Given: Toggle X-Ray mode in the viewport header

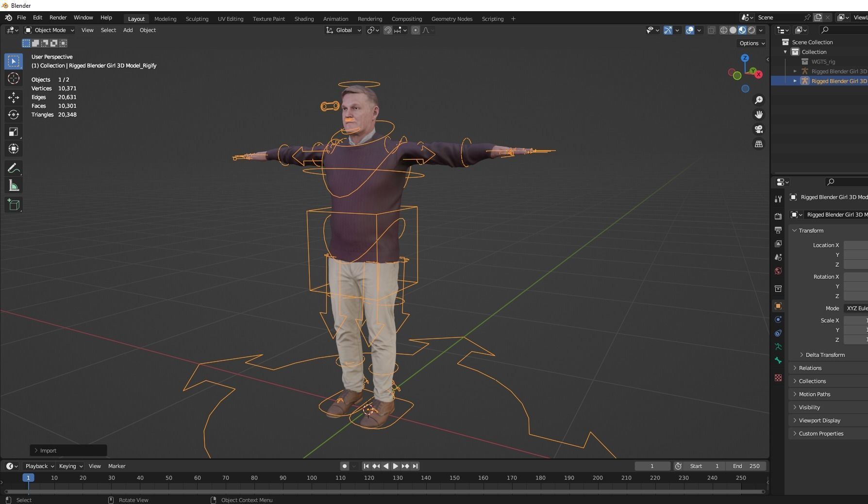Looking at the screenshot, I should point(712,30).
